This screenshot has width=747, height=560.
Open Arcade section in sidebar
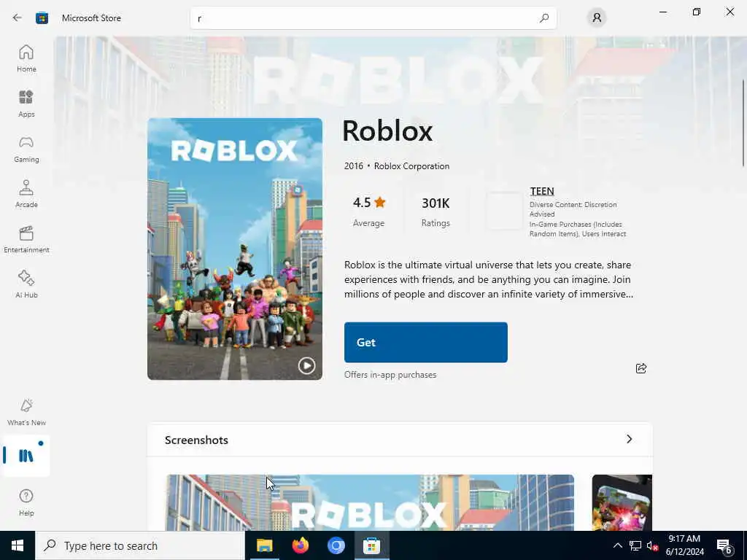point(26,194)
